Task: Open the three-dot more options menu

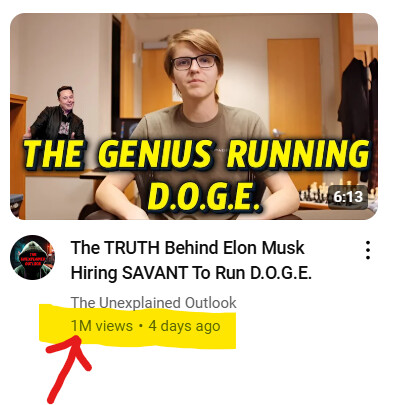Action: 368,250
